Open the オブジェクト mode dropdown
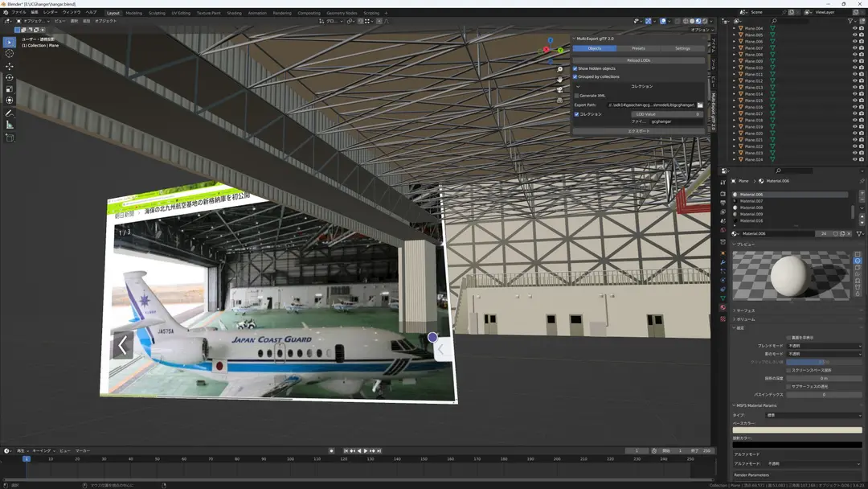Screen dimensions: 868x489 tap(33, 21)
